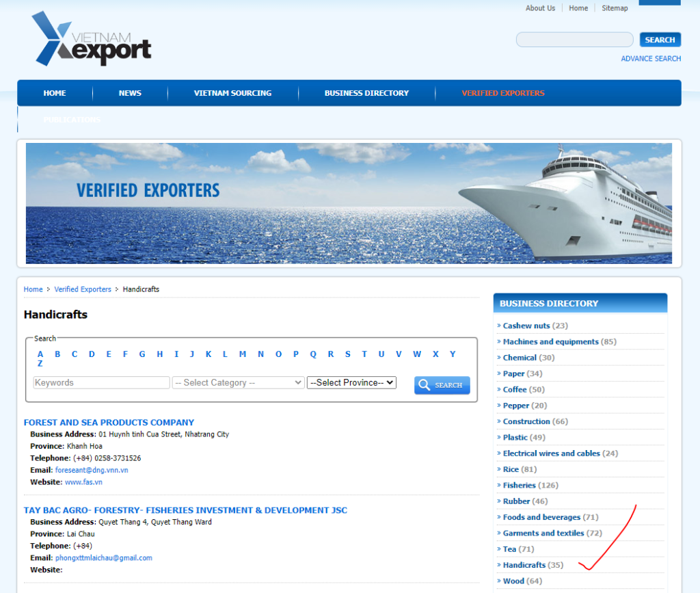
Task: Click the blue keyword SEARCH button
Action: [442, 385]
